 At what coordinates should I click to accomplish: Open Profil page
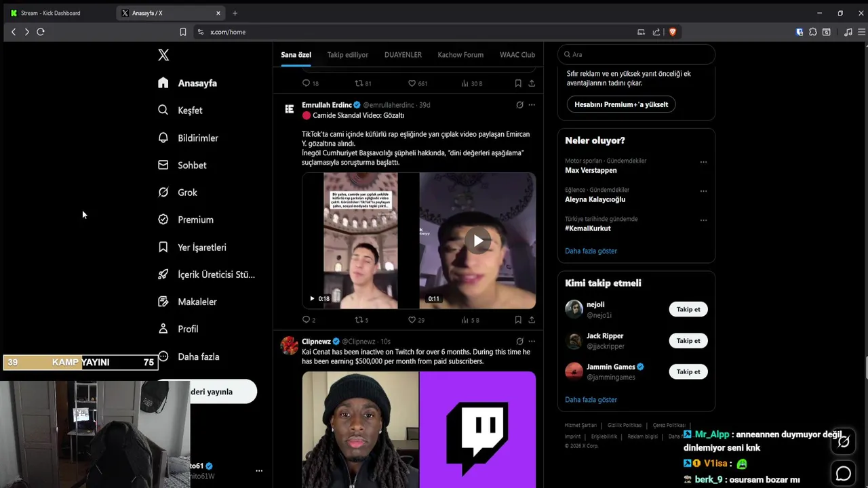point(178,329)
